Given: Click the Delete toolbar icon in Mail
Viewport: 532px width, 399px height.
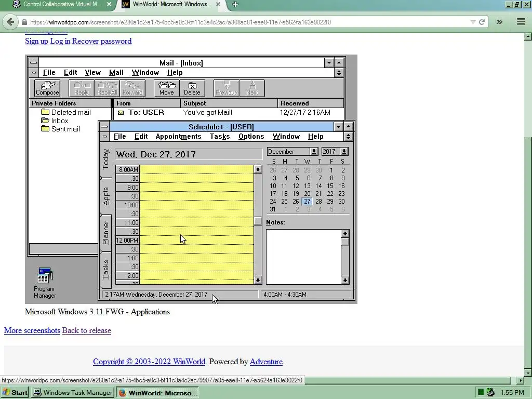Looking at the screenshot, I should [192, 88].
